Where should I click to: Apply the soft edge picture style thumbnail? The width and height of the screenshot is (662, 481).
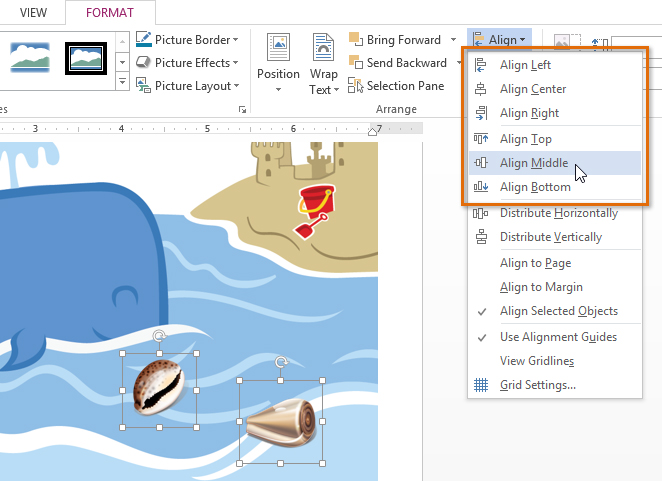click(30, 58)
